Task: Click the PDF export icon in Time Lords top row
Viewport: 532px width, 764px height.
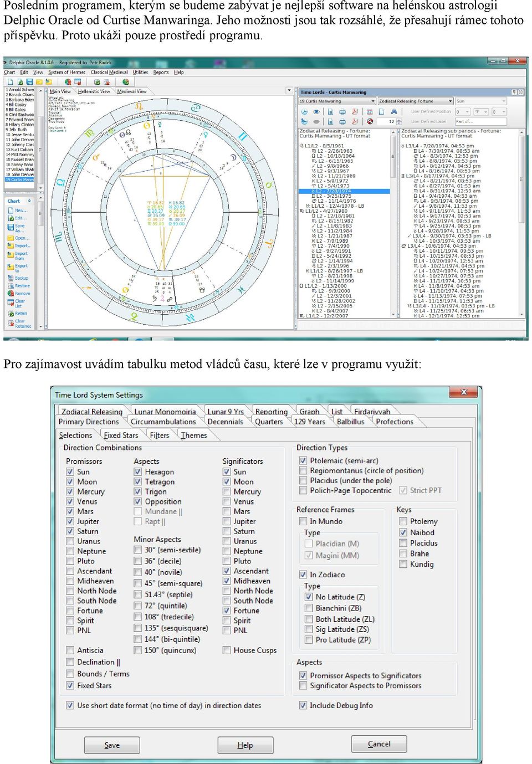Action: point(355,111)
